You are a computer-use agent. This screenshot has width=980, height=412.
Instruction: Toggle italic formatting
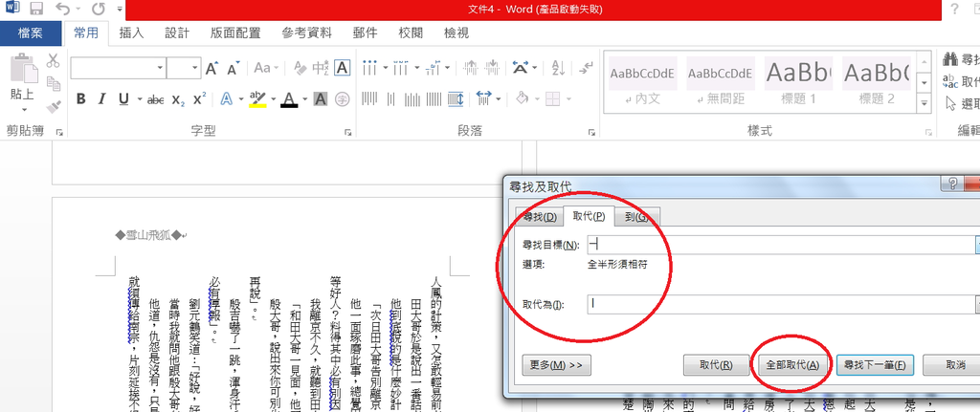(101, 99)
